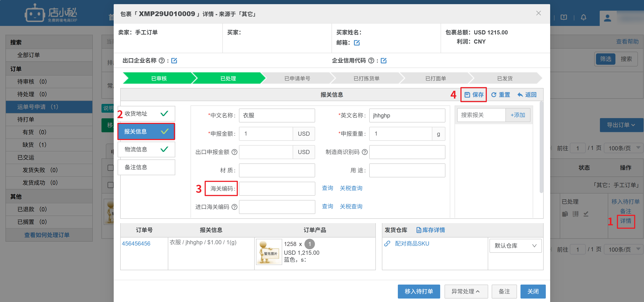Open the book help icon in header
The image size is (644, 302).
[x=563, y=17]
